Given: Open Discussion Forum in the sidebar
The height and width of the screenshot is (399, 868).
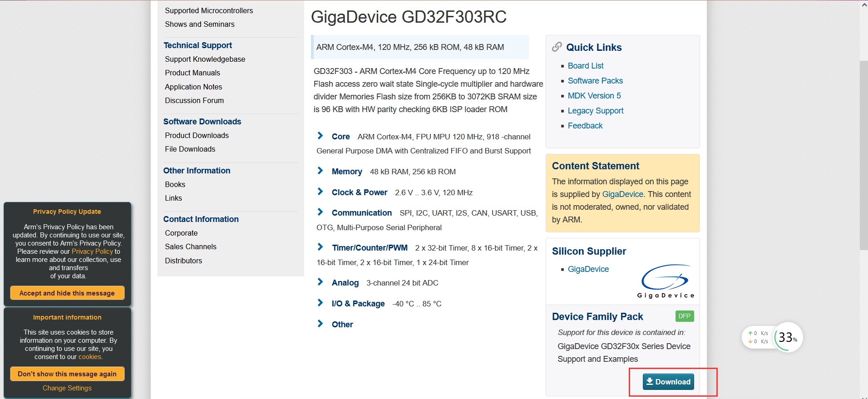Looking at the screenshot, I should [x=194, y=100].
